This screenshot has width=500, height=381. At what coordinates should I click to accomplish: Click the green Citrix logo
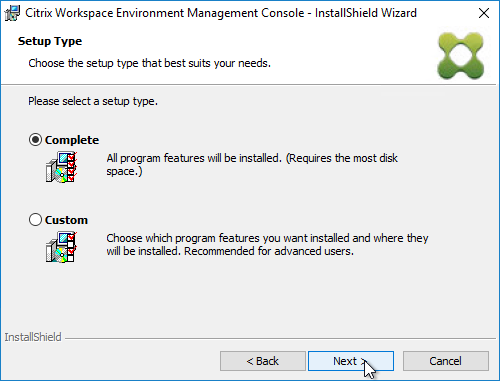click(461, 56)
